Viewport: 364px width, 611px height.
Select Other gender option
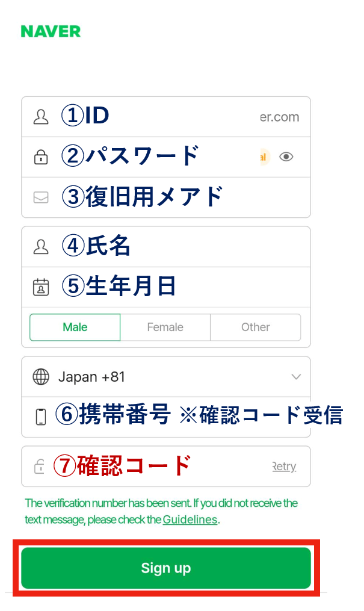pyautogui.click(x=256, y=327)
